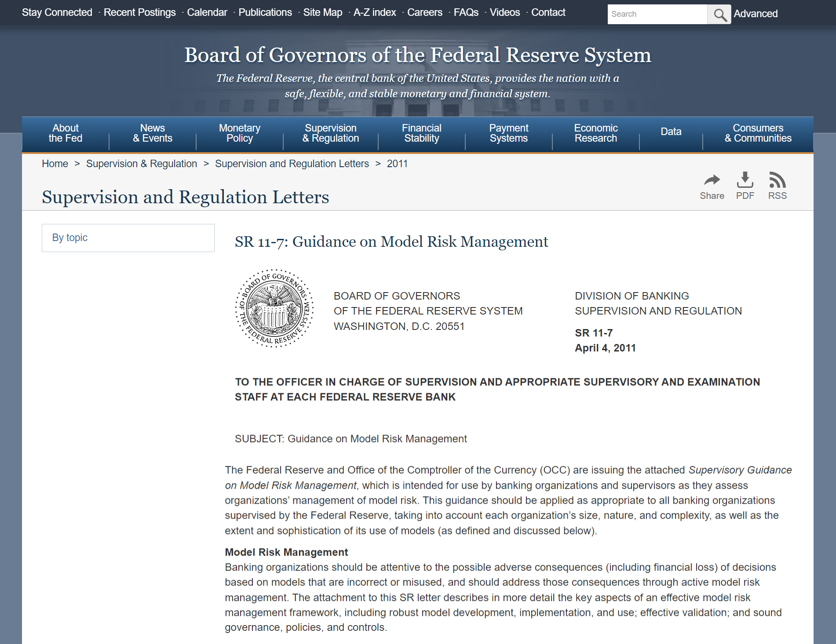
Task: Open the Contact link
Action: tap(548, 12)
